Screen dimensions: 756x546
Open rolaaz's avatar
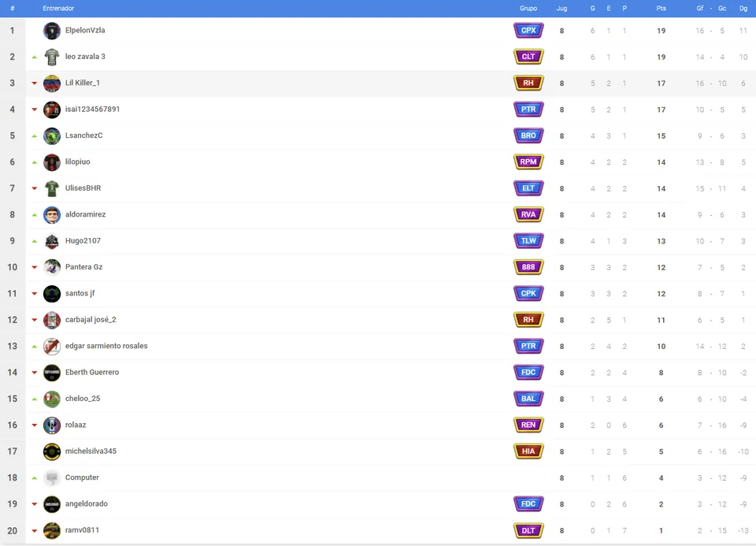pos(52,425)
